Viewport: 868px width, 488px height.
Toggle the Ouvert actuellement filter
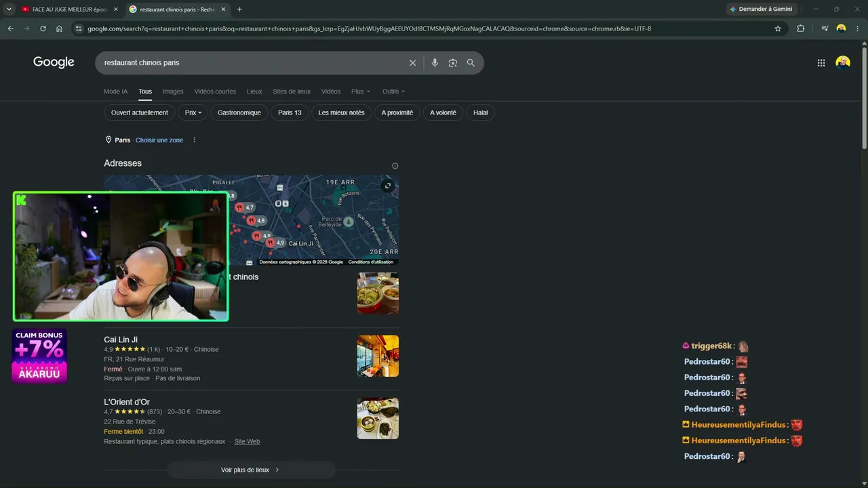tap(140, 113)
